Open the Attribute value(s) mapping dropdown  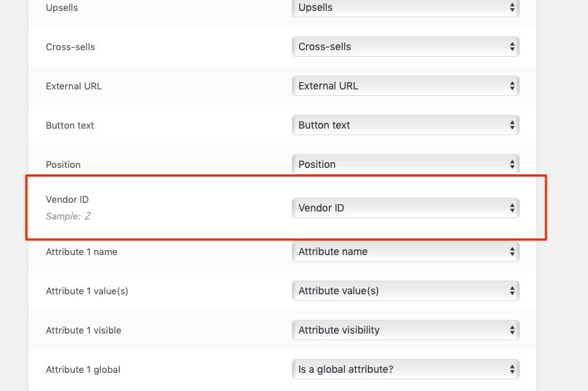coord(405,291)
